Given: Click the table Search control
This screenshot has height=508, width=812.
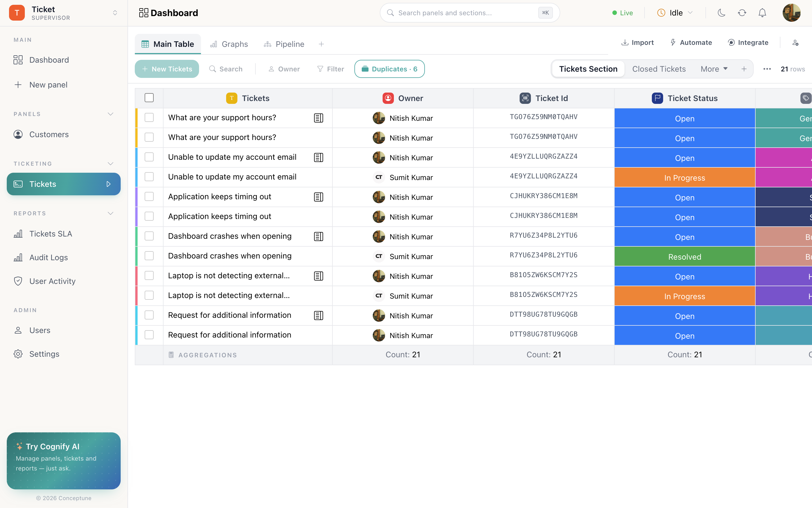Looking at the screenshot, I should [226, 69].
